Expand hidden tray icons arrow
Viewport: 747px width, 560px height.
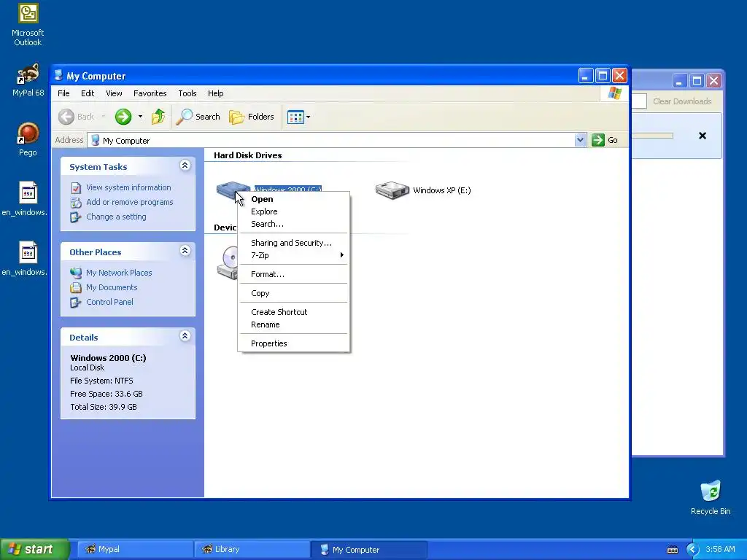coord(693,550)
